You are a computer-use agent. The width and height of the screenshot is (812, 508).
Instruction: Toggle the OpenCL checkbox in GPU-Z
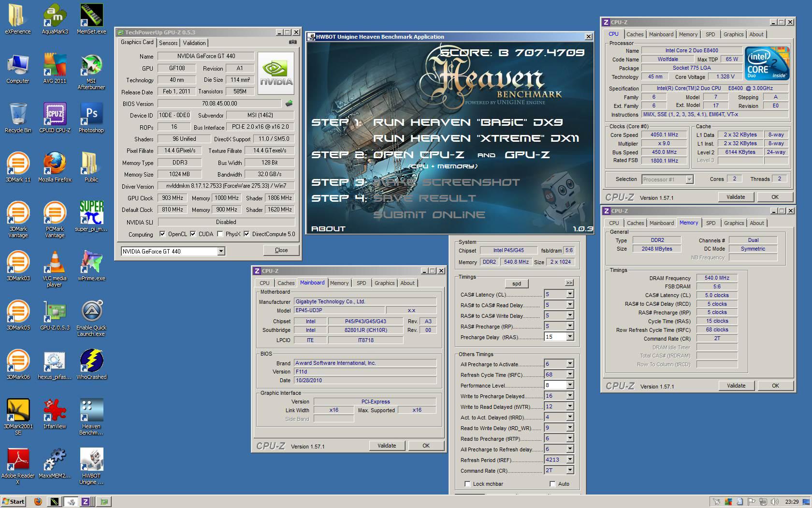tap(162, 234)
